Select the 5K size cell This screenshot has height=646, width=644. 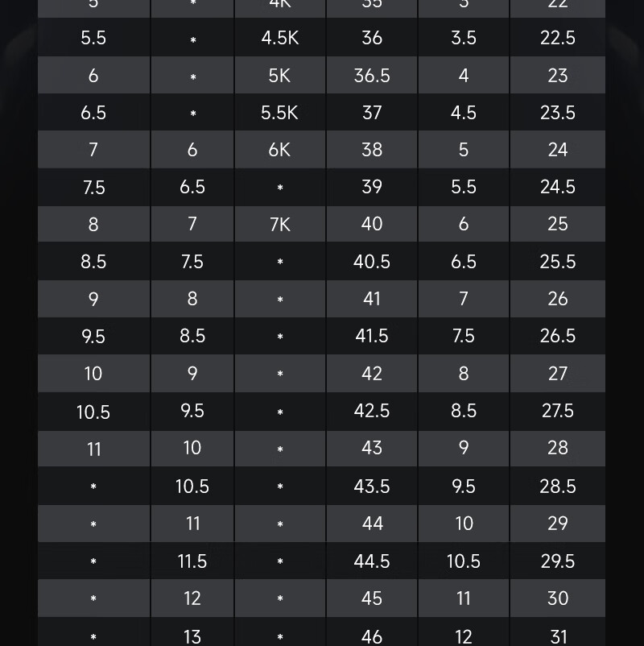[x=279, y=76]
